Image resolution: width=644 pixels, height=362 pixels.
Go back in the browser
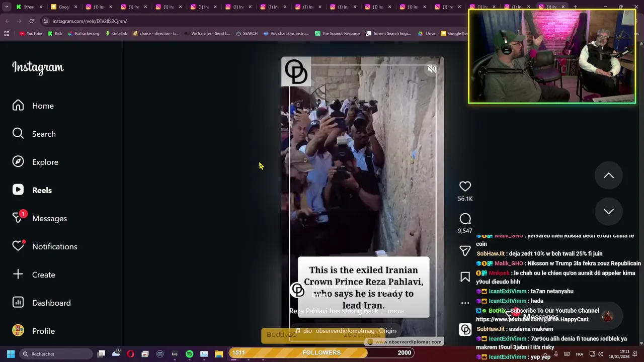[7, 21]
